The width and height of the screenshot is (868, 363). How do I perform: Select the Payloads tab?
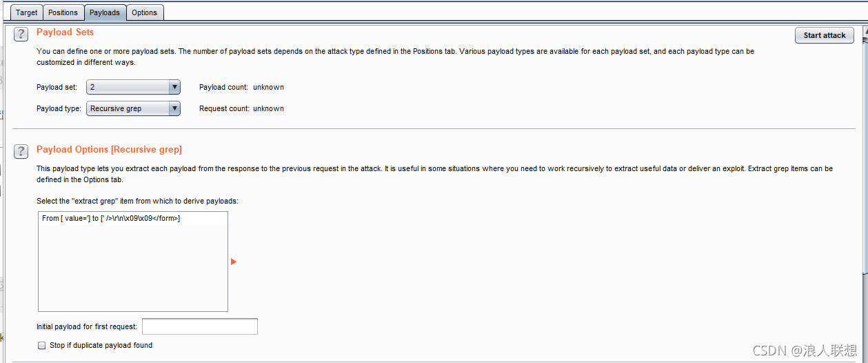(x=105, y=12)
